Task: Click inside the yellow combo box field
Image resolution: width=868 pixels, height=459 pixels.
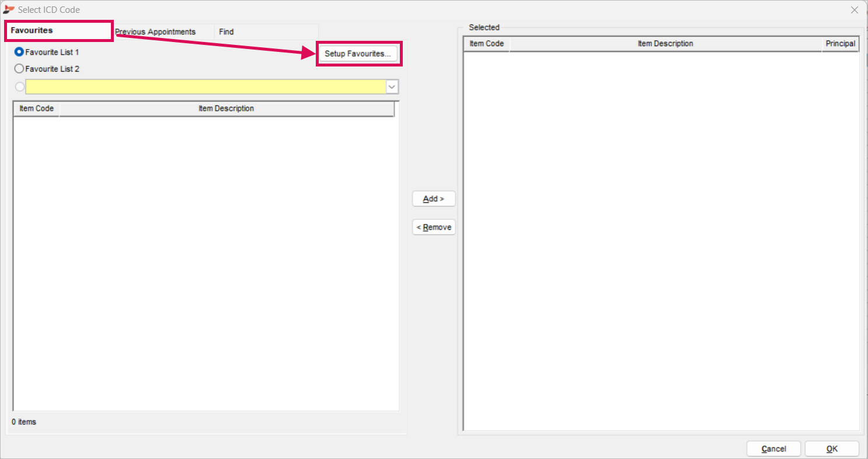Action: coord(205,87)
